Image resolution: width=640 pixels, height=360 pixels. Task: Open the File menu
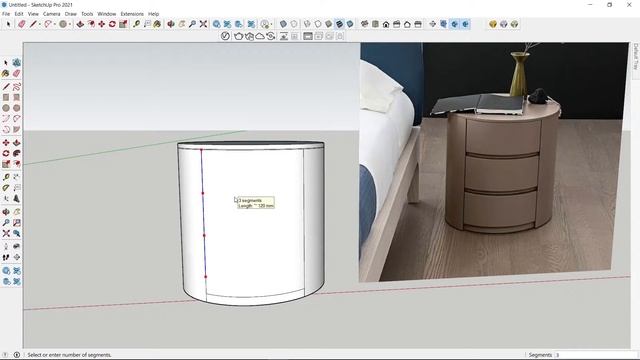6,14
